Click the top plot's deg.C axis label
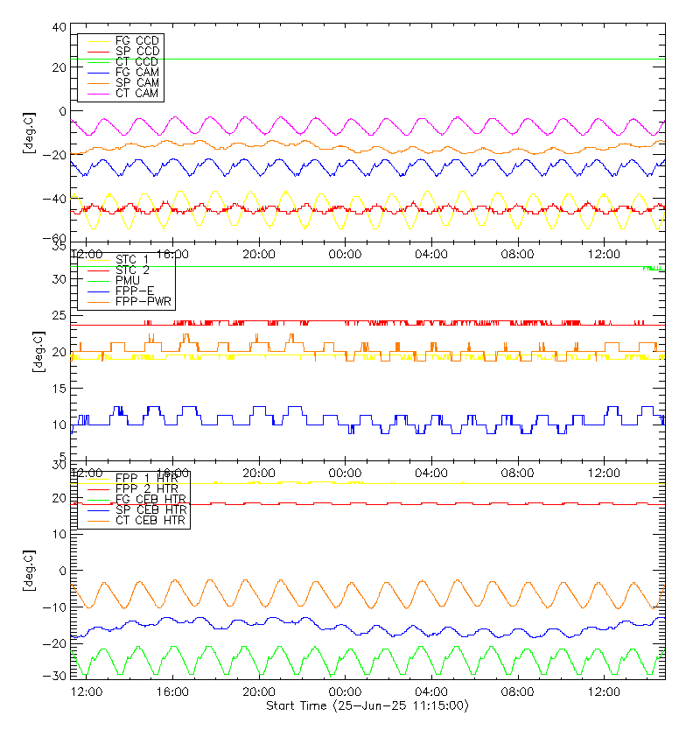The height and width of the screenshot is (744, 700). 29,133
